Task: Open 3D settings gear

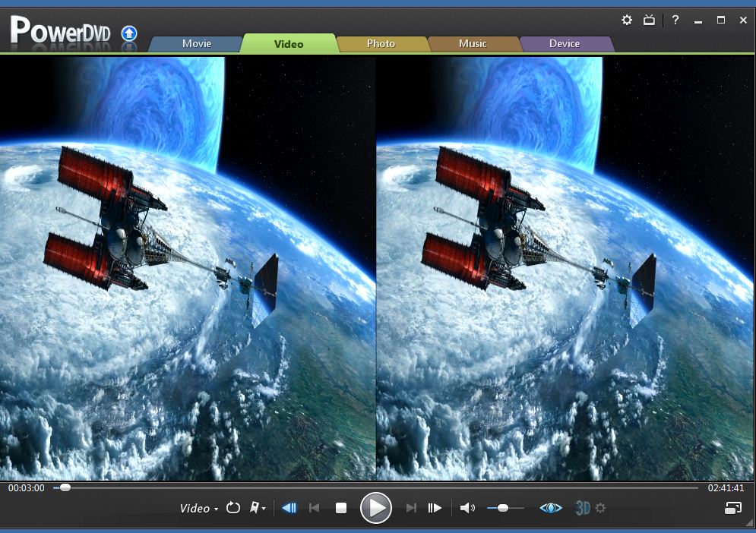Action: tap(600, 508)
